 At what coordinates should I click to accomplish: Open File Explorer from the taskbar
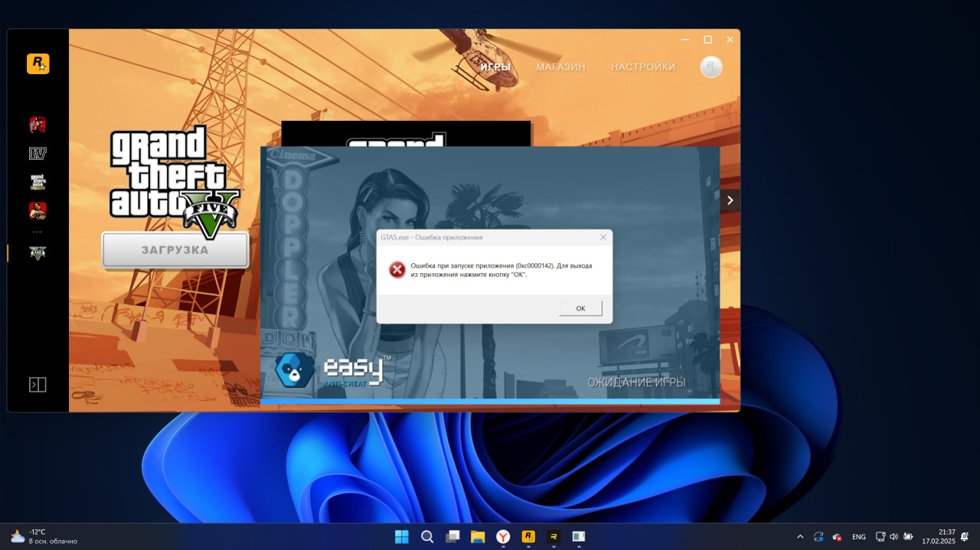[478, 536]
